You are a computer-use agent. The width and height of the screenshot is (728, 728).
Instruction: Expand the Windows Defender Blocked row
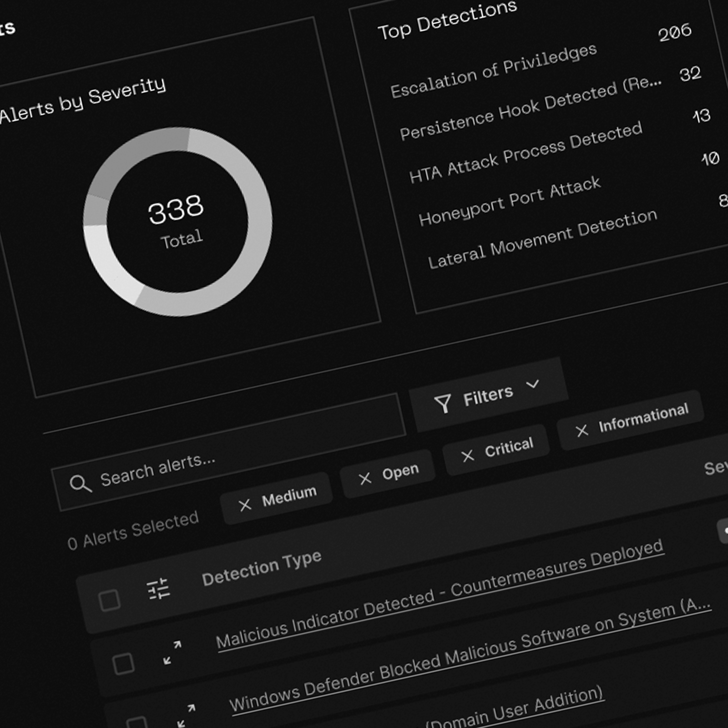point(187,715)
